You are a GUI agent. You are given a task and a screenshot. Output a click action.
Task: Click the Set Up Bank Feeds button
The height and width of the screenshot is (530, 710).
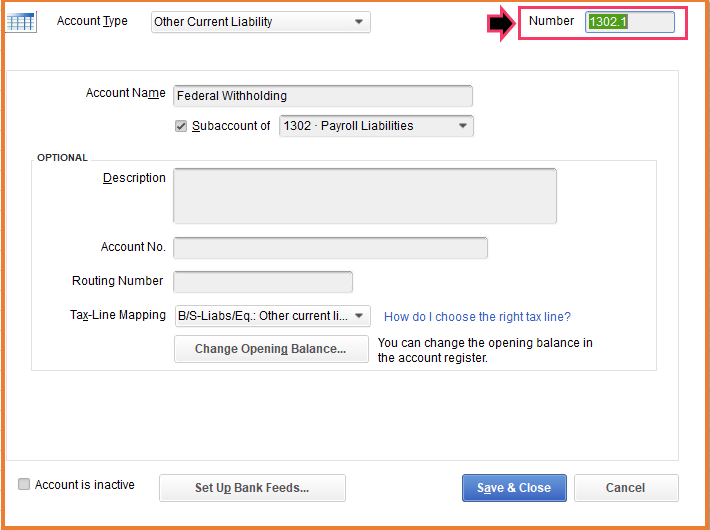[252, 488]
